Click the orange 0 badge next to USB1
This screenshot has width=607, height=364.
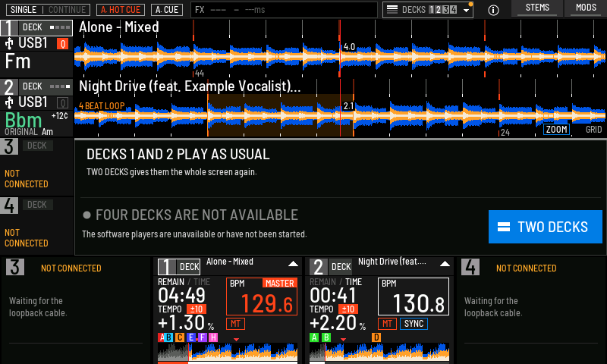(63, 44)
